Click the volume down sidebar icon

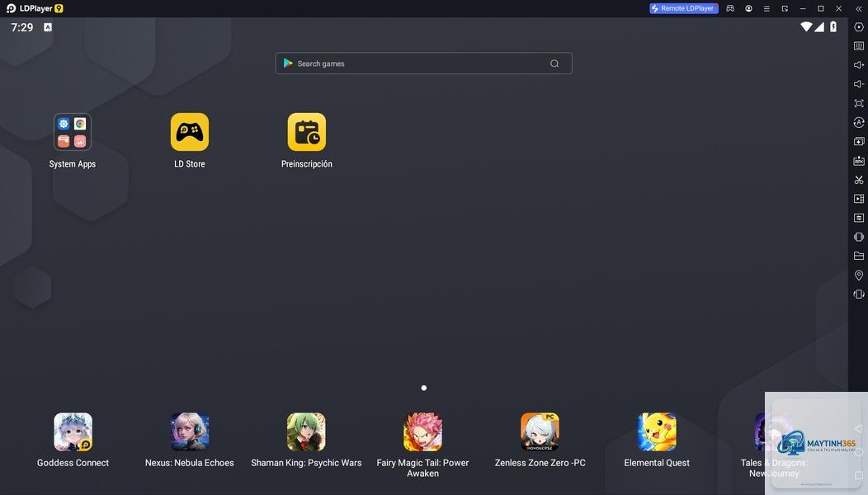[859, 84]
